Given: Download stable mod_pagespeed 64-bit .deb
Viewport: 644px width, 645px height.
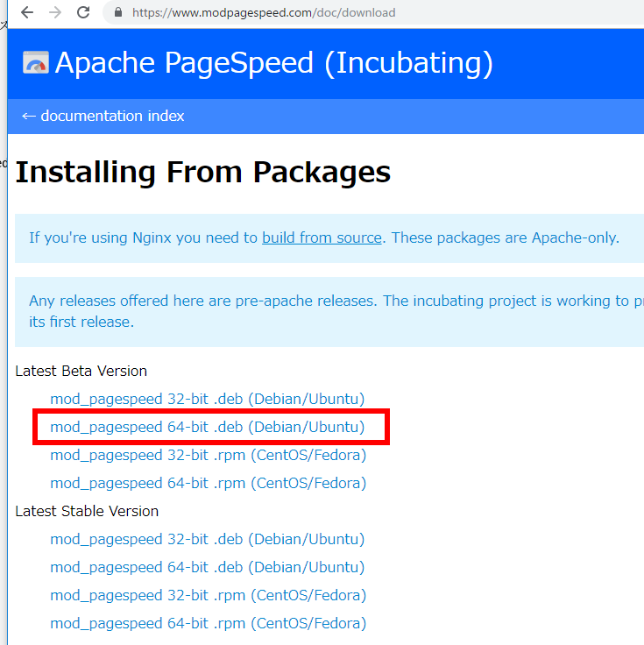Looking at the screenshot, I should pyautogui.click(x=208, y=567).
